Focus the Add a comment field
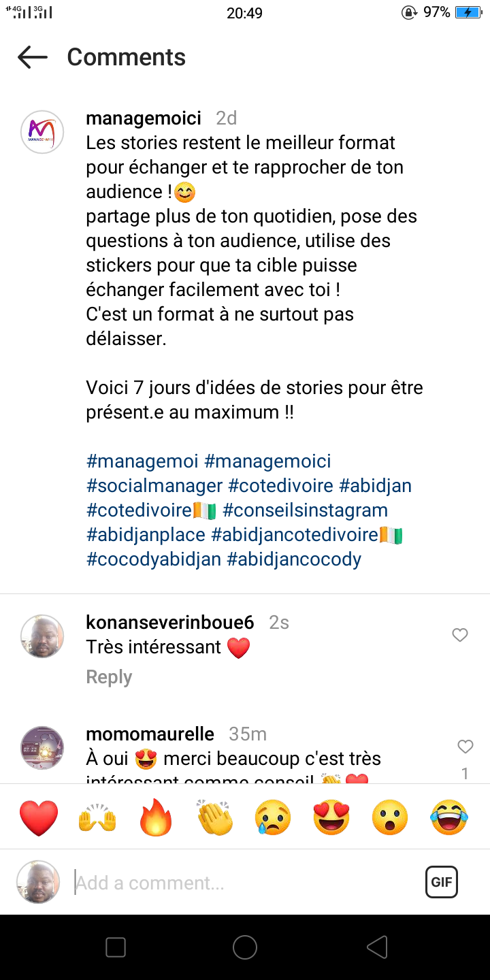Image resolution: width=490 pixels, height=980 pixels. (238, 883)
